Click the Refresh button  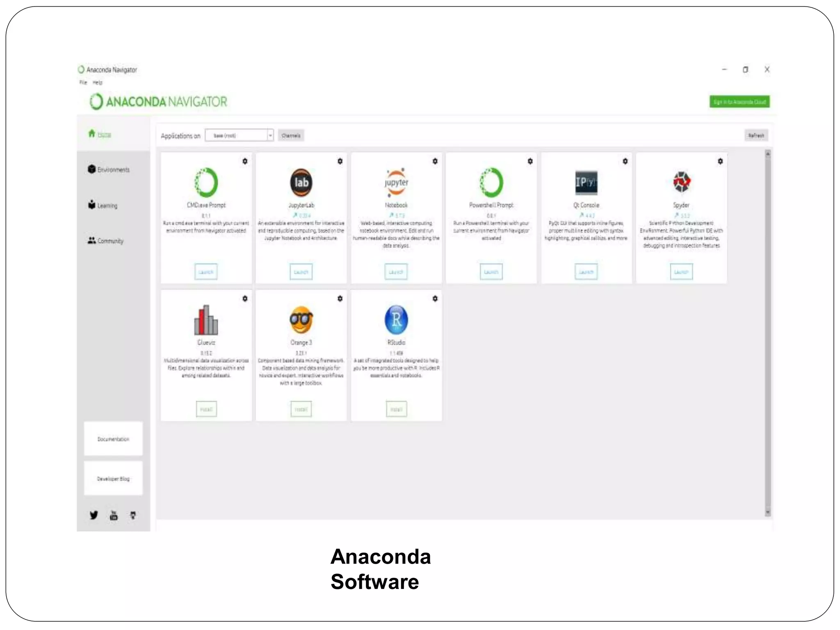(x=756, y=135)
